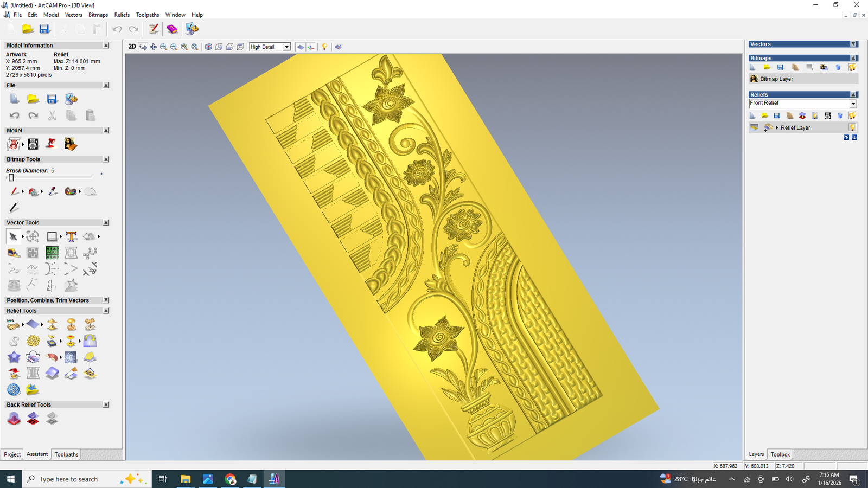Click the weave wizard knot icon
The image size is (868, 488).
tap(33, 341)
